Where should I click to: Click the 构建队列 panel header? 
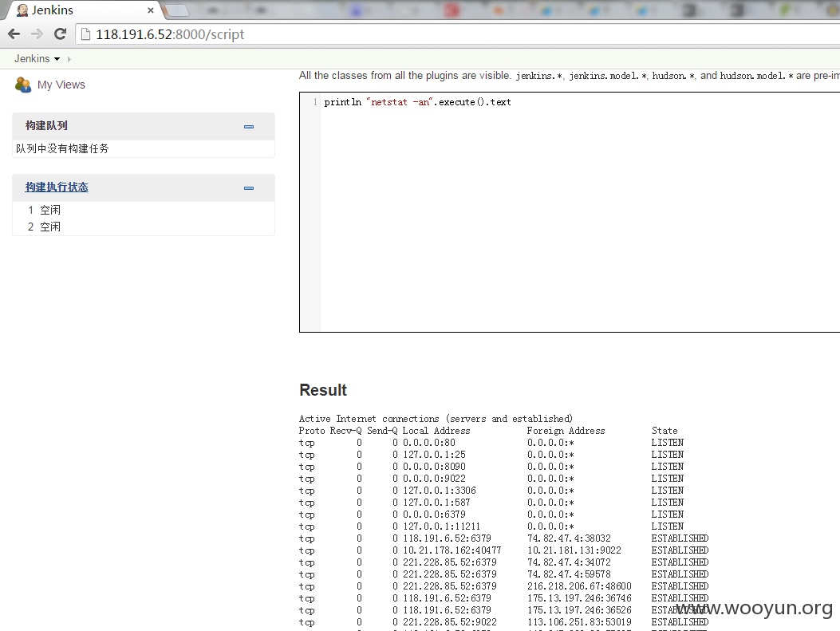coord(144,126)
